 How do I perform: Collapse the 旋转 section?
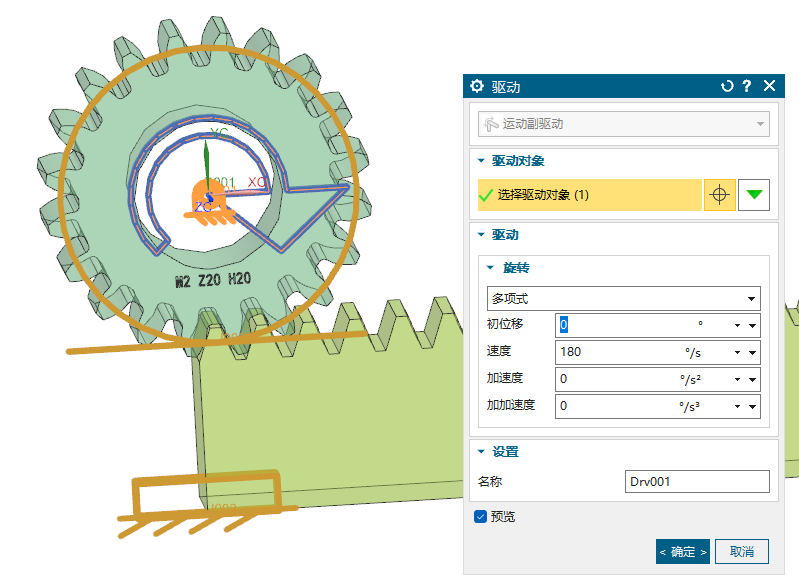point(490,268)
